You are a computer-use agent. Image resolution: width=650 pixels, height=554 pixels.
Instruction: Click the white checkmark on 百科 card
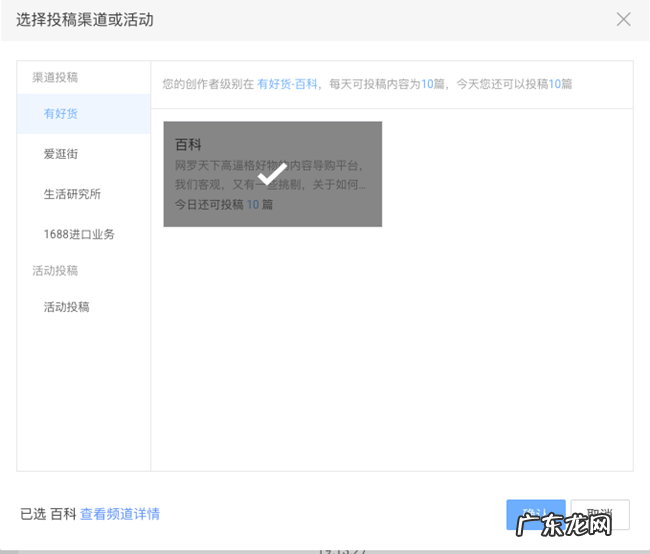[x=272, y=174]
